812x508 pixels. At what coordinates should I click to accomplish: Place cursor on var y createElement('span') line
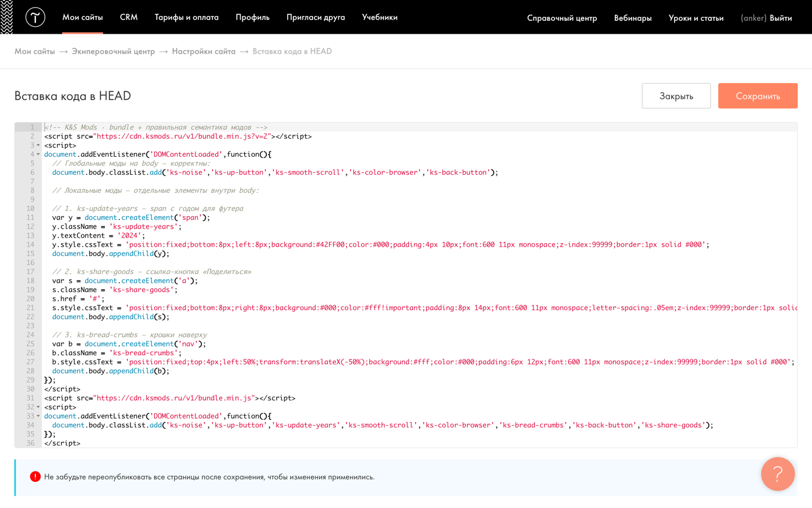click(x=131, y=218)
